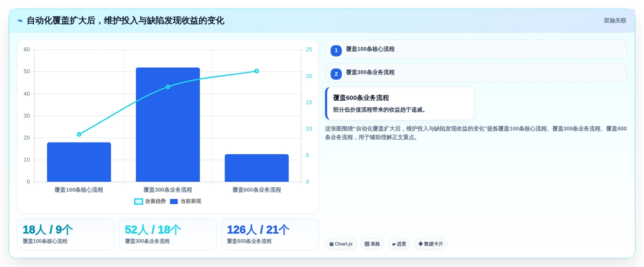The image size is (644, 267).
Task: Click the 改善趋势 legend color box
Action: pos(138,202)
